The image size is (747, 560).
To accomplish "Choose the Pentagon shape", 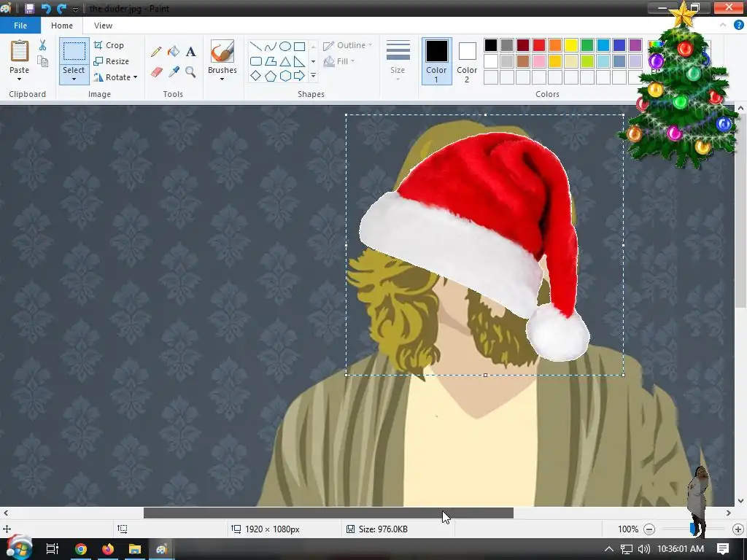I will 271,76.
